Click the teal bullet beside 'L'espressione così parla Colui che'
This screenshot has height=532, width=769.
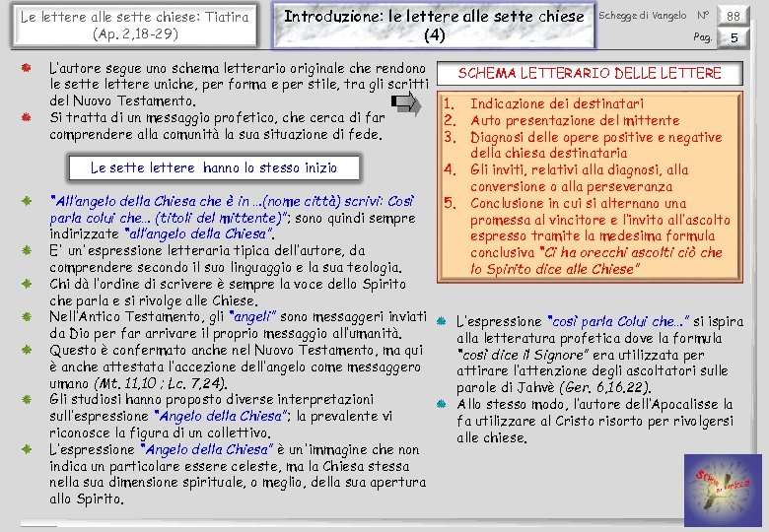[442, 321]
